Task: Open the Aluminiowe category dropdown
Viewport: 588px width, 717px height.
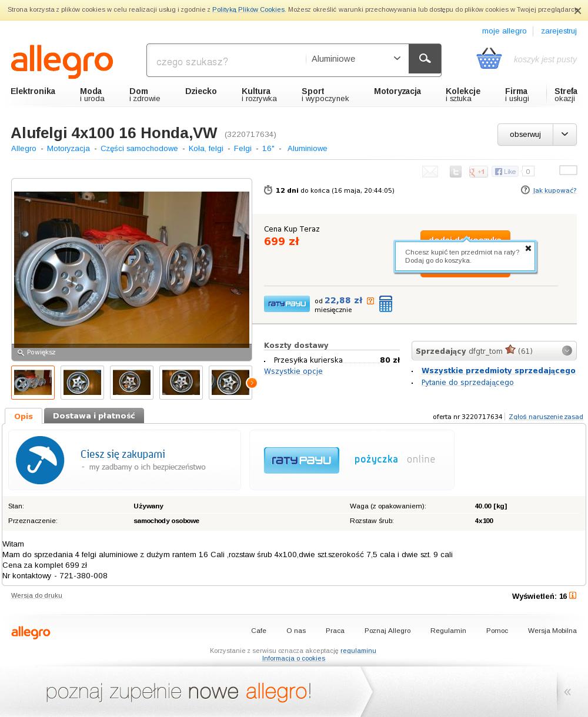Action: click(356, 59)
